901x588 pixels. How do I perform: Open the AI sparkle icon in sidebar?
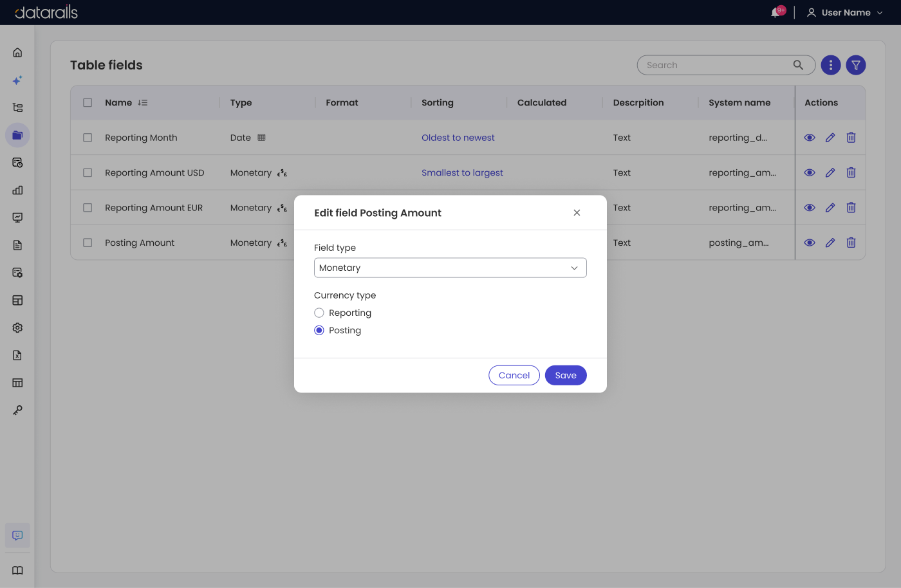17,80
